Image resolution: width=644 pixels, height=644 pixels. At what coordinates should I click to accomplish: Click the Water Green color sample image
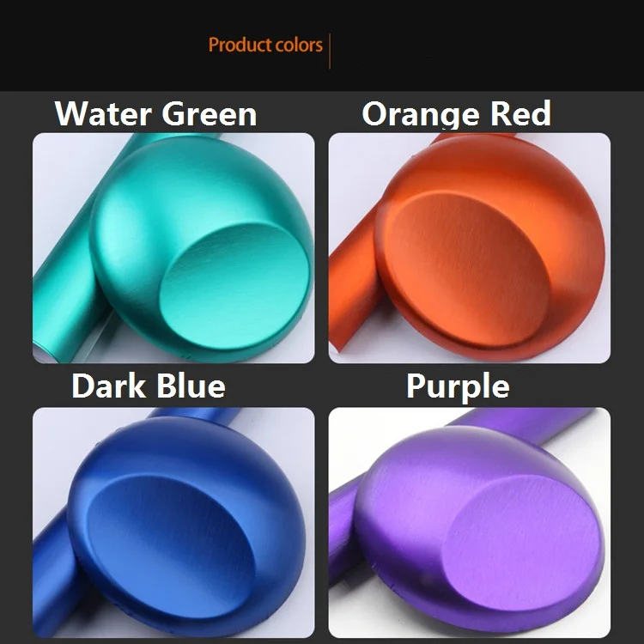[173, 247]
